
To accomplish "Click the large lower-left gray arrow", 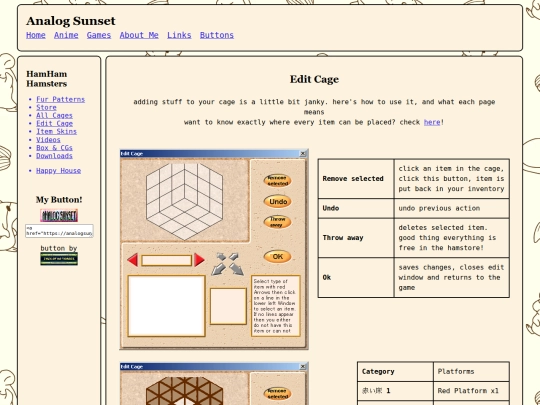I will pos(218,269).
